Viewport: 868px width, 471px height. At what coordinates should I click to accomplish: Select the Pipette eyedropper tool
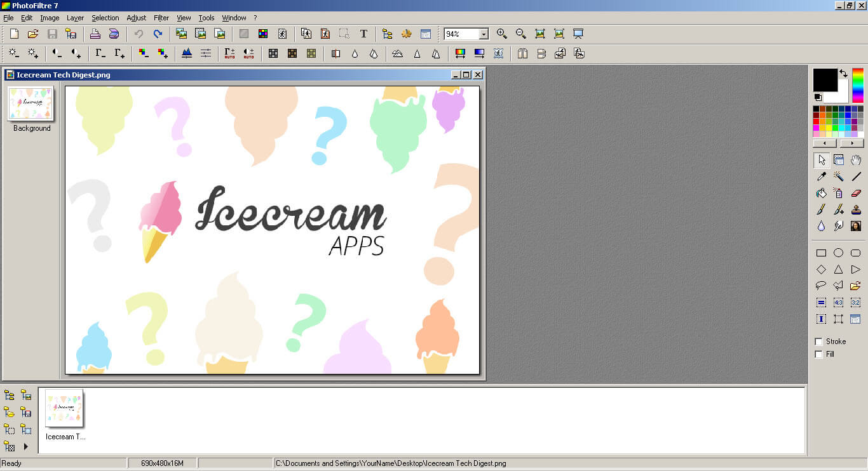(821, 176)
